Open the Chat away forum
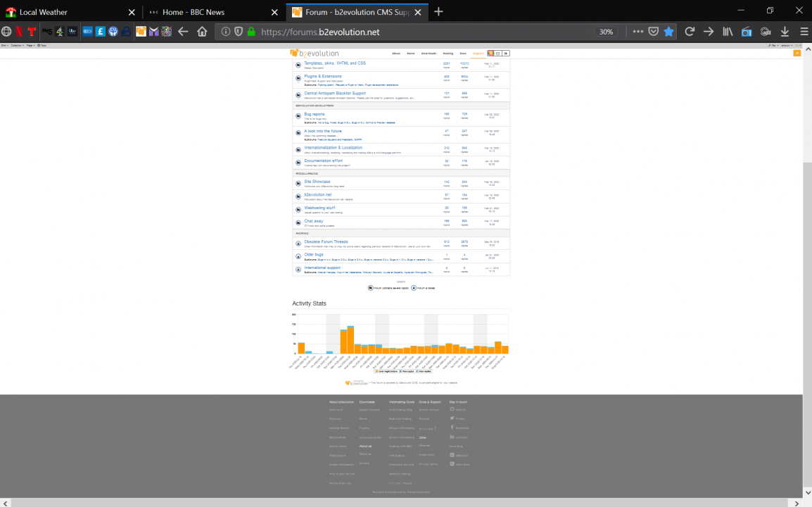Image resolution: width=812 pixels, height=507 pixels. (313, 221)
